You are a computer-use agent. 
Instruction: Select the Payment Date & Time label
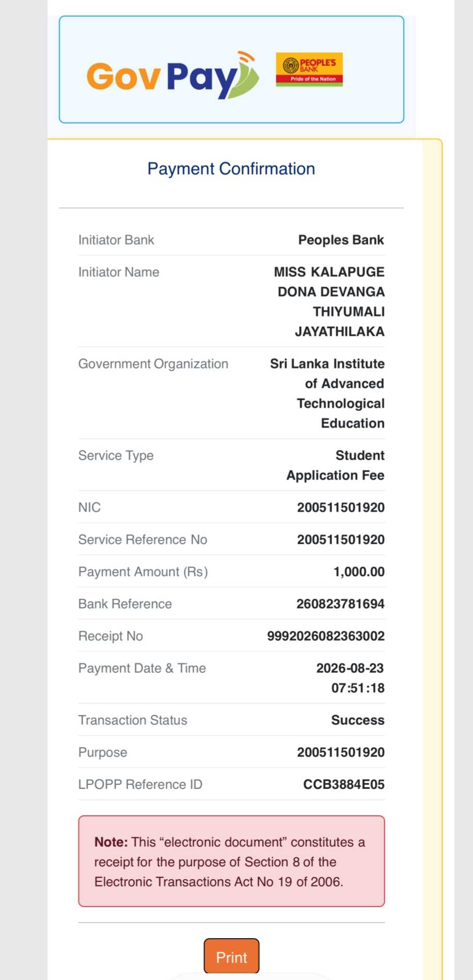[x=142, y=668]
